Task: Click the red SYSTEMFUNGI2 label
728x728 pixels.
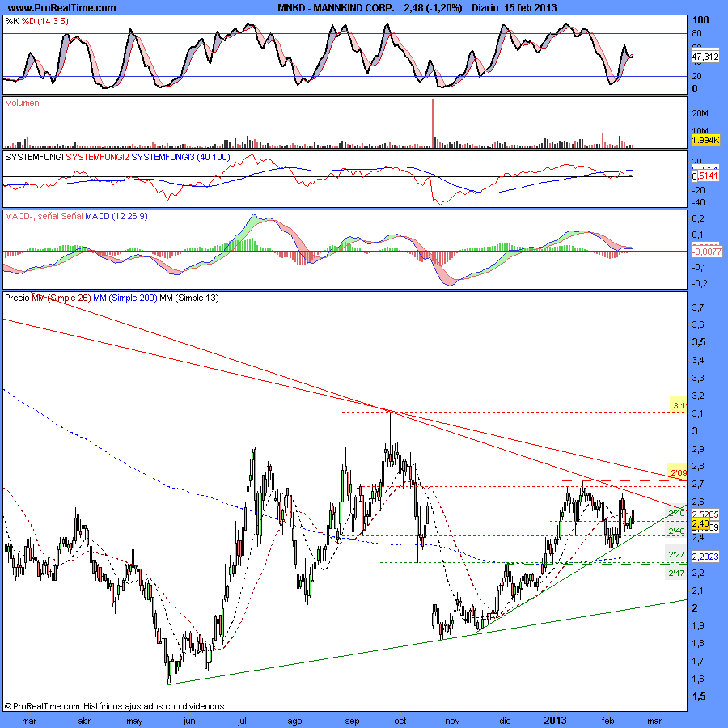Action: [x=98, y=158]
